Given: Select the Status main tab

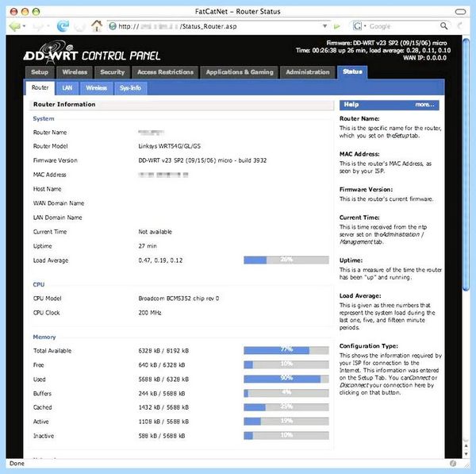Looking at the screenshot, I should [x=352, y=72].
